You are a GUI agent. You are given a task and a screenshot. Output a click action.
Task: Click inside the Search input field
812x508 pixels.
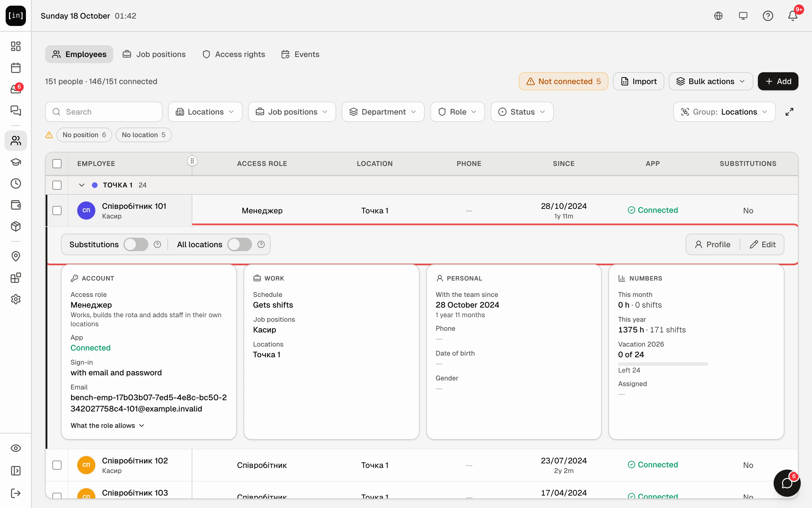[104, 112]
